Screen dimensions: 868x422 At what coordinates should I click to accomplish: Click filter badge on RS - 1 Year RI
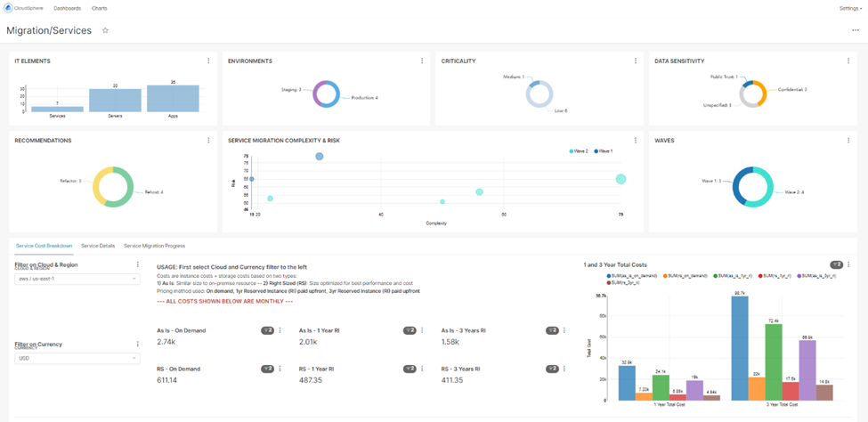[x=410, y=369]
